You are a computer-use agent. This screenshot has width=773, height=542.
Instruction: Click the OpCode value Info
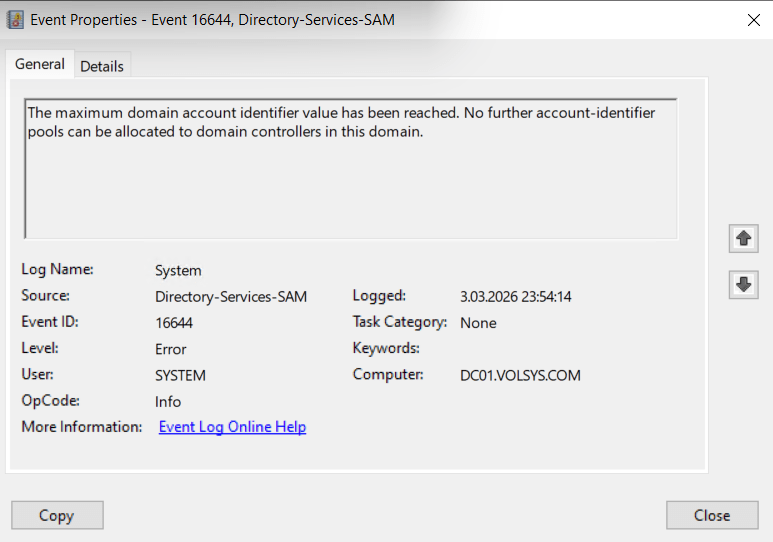coord(168,401)
